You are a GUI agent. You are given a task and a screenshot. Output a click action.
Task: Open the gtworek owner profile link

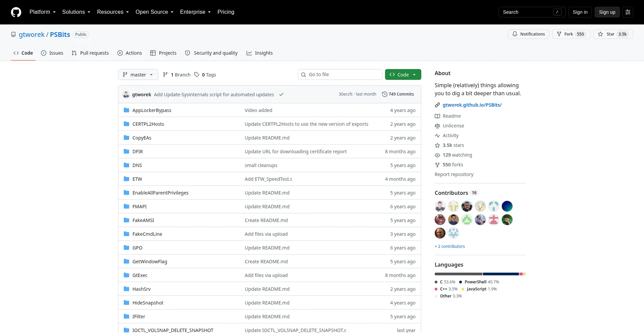point(32,35)
